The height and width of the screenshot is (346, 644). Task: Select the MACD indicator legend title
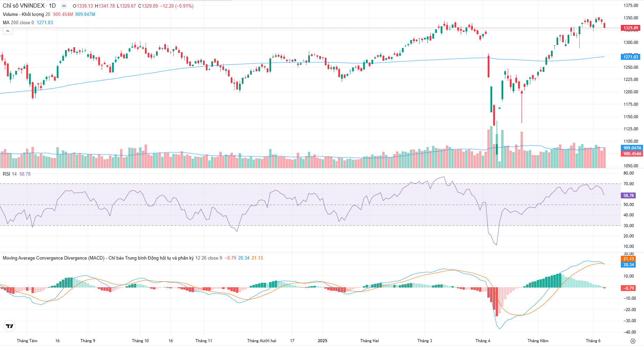[98, 258]
